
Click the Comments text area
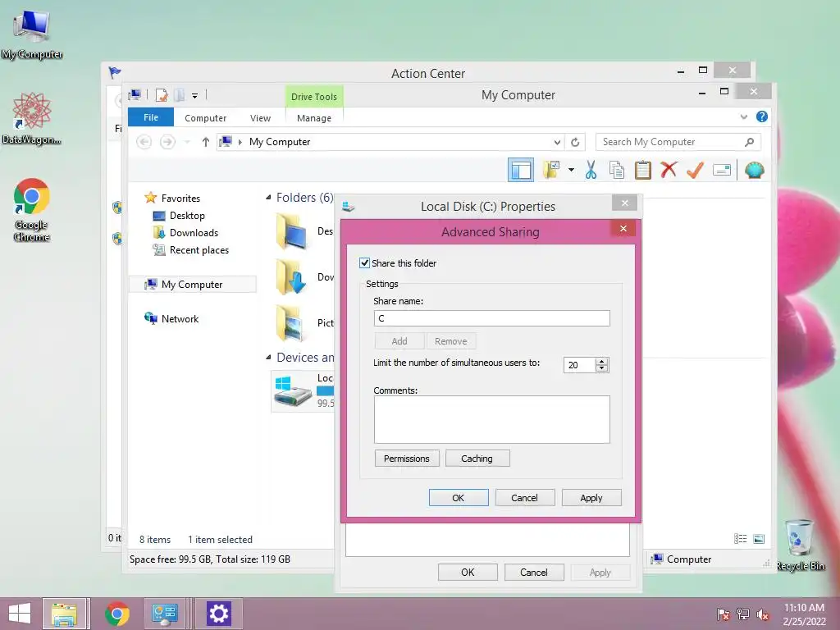[491, 419]
